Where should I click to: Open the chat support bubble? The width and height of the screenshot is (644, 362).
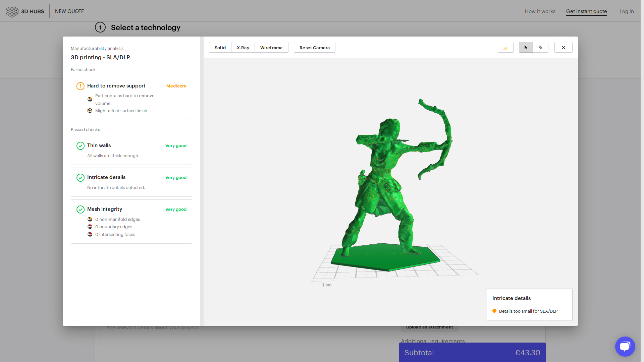tap(625, 346)
